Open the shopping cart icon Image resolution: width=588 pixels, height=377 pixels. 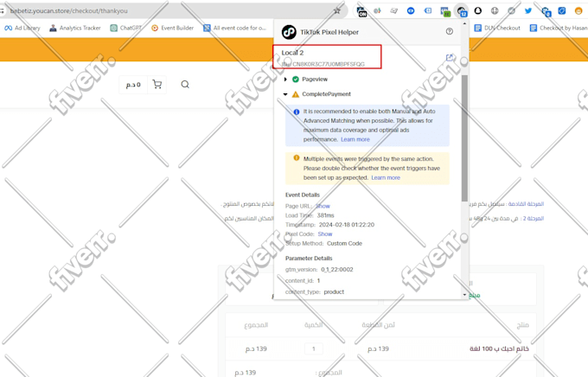tap(157, 84)
